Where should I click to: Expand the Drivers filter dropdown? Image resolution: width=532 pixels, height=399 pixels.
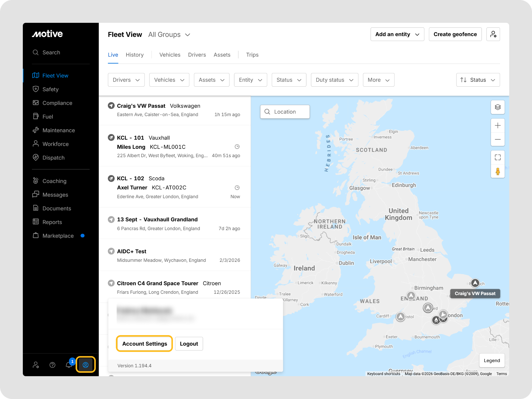pyautogui.click(x=126, y=80)
